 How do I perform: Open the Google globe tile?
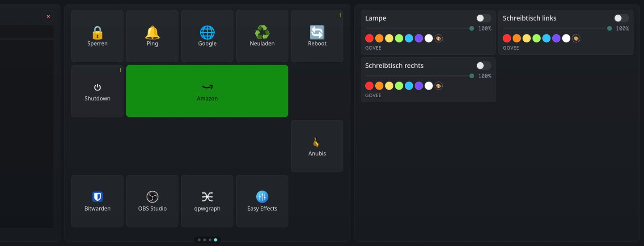[207, 36]
